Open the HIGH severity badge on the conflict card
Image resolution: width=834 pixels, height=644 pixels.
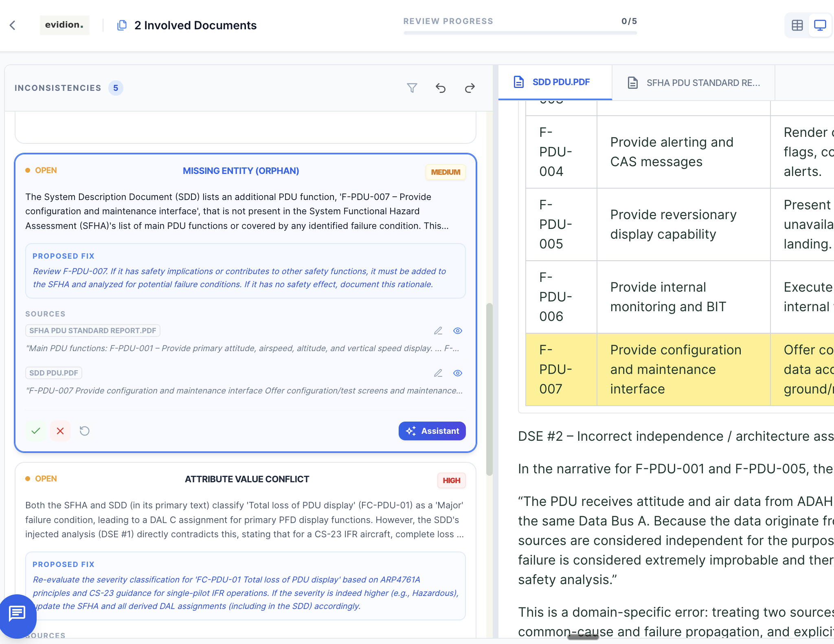coord(451,480)
